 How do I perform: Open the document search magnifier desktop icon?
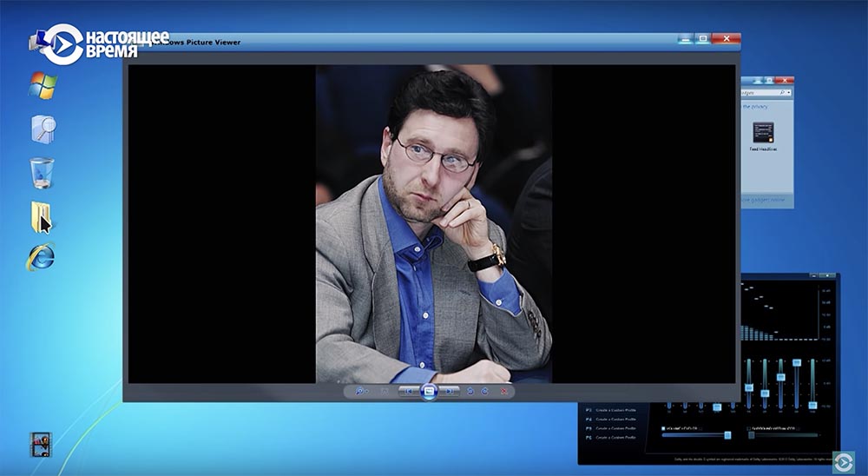coord(43,129)
